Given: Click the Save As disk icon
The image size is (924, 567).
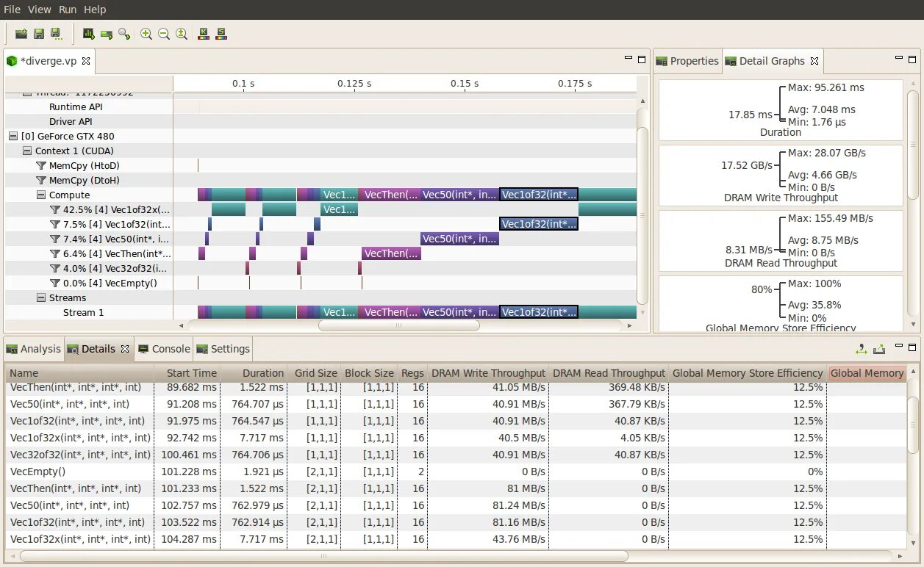Looking at the screenshot, I should 56,34.
